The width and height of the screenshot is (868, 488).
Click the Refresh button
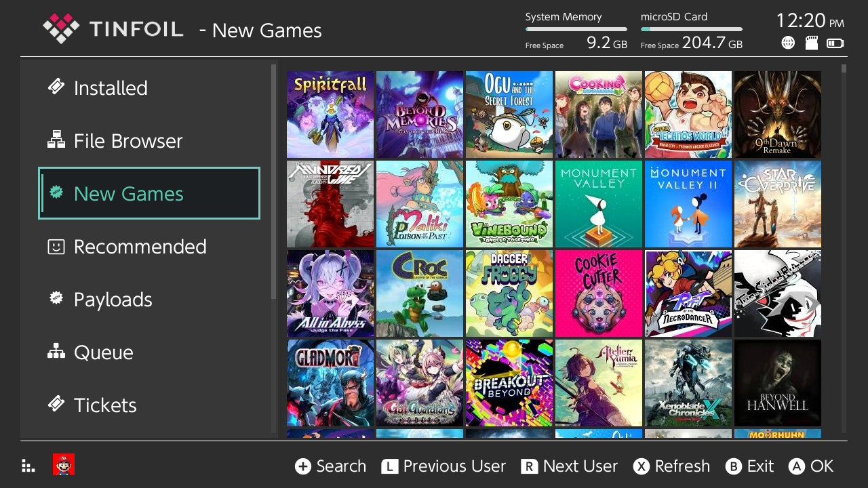coord(672,466)
